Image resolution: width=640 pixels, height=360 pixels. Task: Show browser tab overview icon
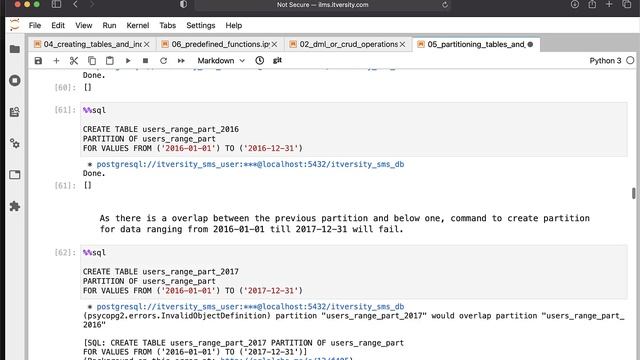(627, 4)
